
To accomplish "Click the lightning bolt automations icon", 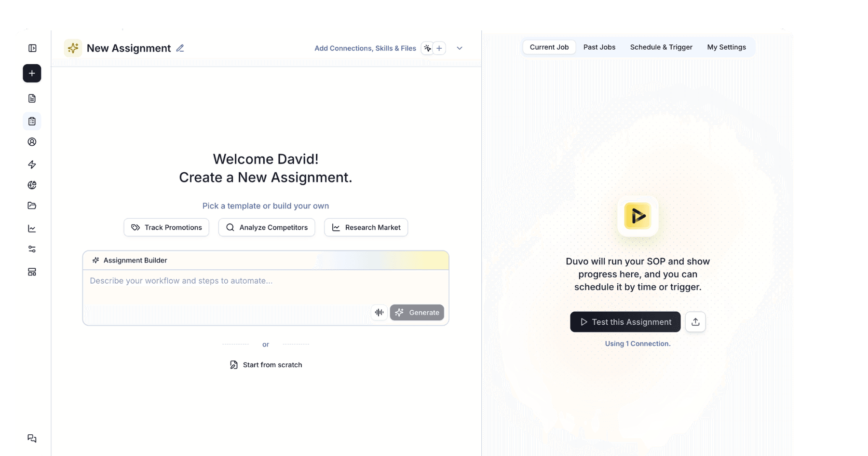I will [32, 165].
